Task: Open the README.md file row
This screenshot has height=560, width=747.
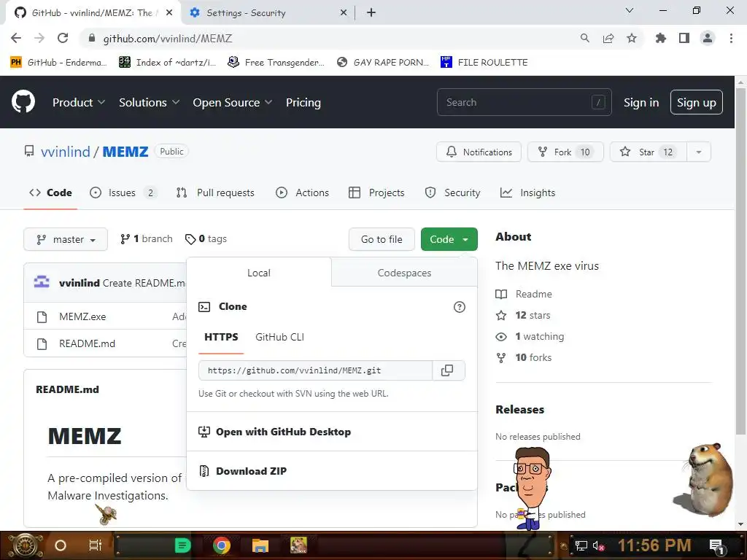Action: click(x=88, y=344)
